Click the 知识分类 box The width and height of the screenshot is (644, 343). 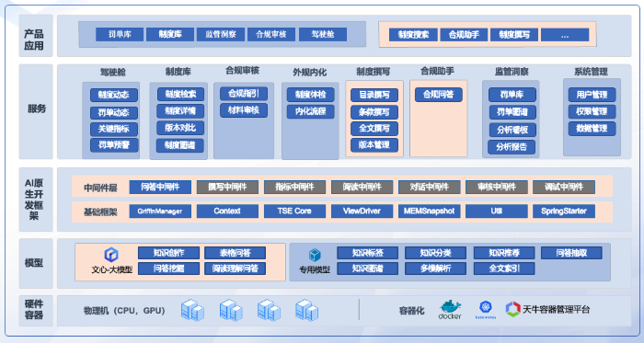[x=436, y=253]
